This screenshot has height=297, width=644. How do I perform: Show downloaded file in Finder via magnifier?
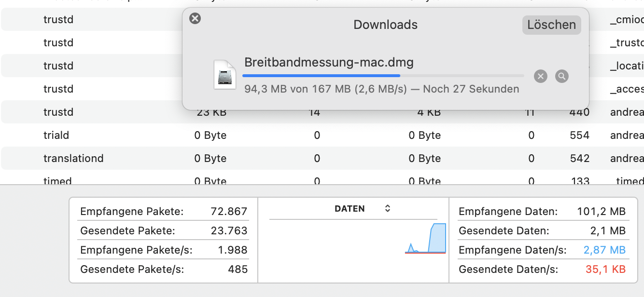click(561, 76)
